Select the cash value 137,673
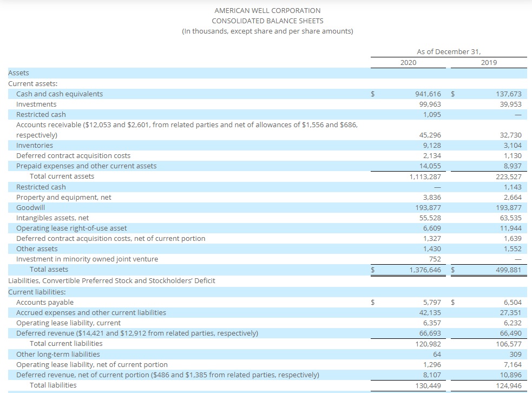 (x=509, y=94)
